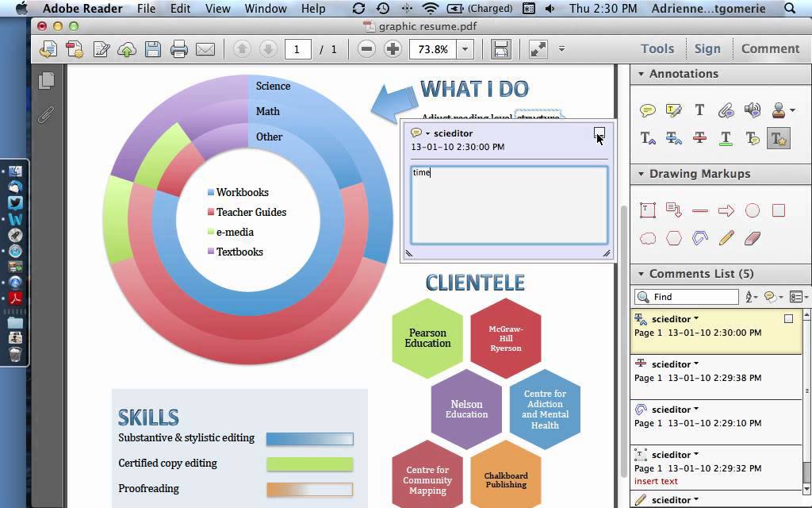Select the Connected Lines drawing tool
Image resolution: width=812 pixels, height=508 pixels.
click(699, 238)
